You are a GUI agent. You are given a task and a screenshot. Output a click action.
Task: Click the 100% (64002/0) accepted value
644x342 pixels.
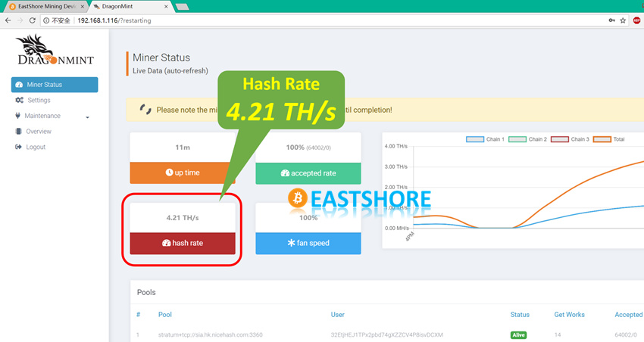click(308, 148)
